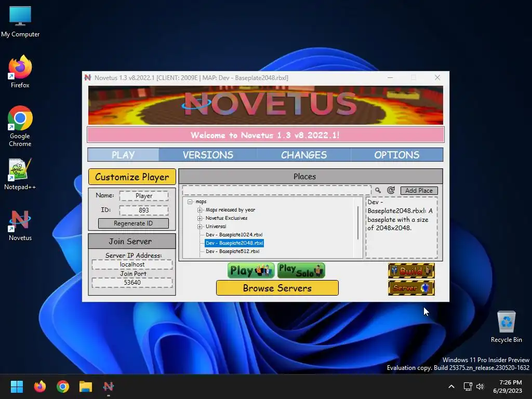The image size is (532, 399).
Task: Open network status tray icon
Action: coord(468,387)
